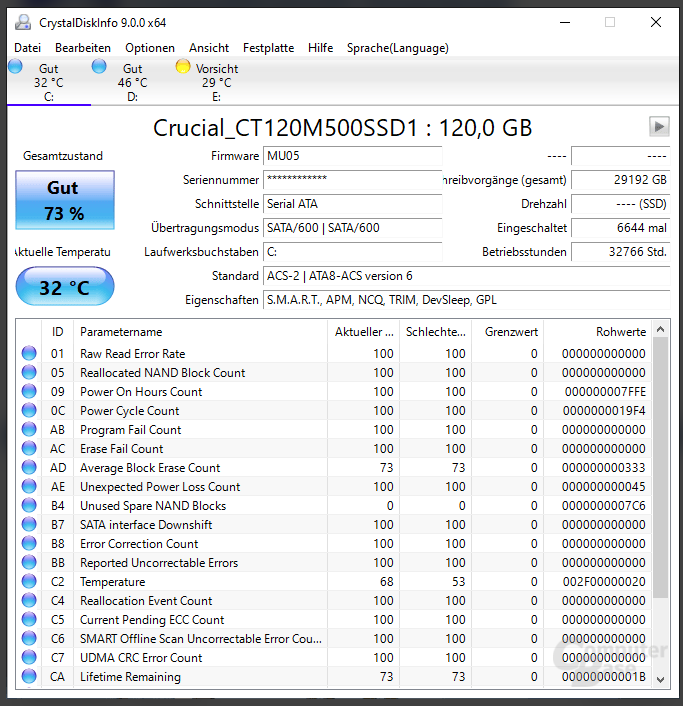Select the Lifetime Remaining parameter name
This screenshot has width=683, height=706.
pos(131,677)
